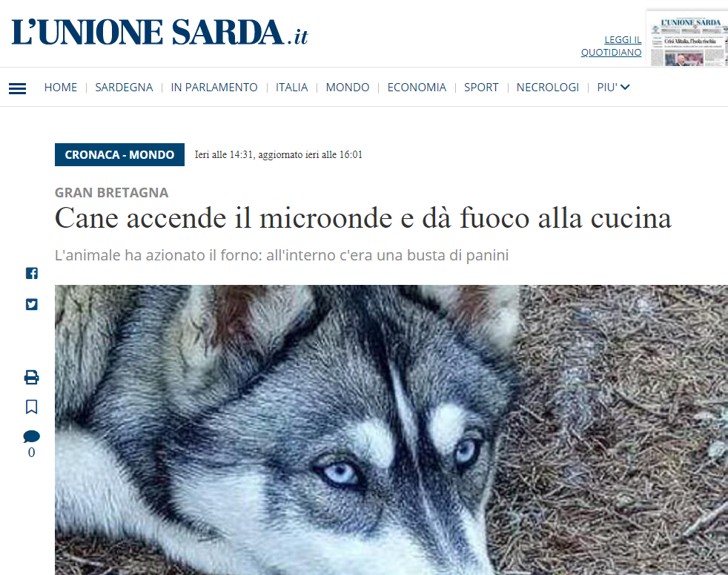Open SPORT section
This screenshot has width=728, height=575.
coord(481,88)
